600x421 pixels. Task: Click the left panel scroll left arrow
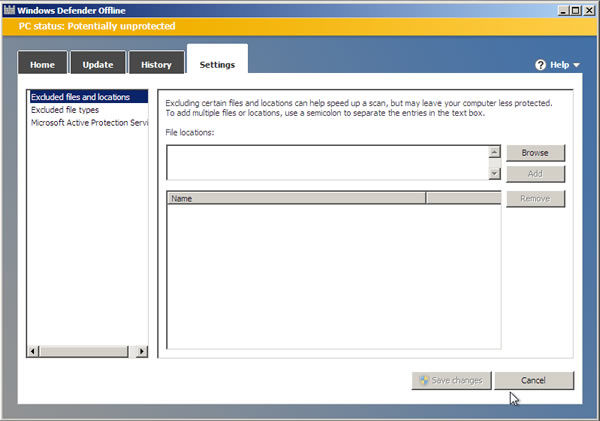[33, 351]
